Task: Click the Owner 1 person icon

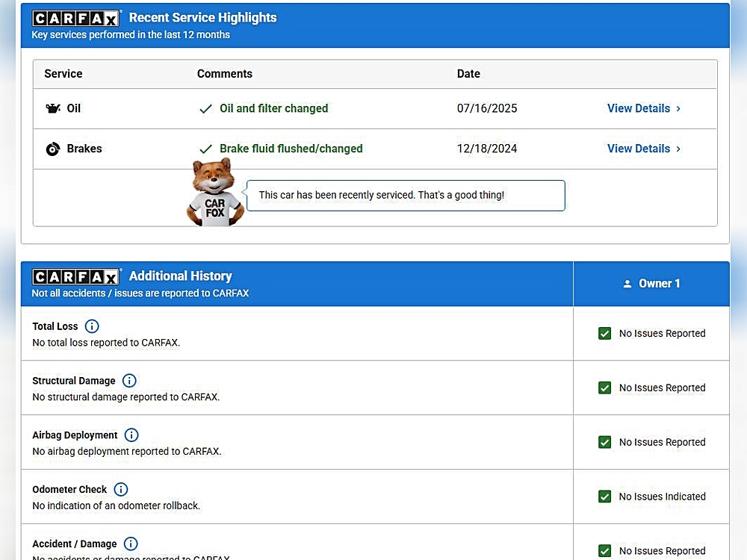Action: 627,284
